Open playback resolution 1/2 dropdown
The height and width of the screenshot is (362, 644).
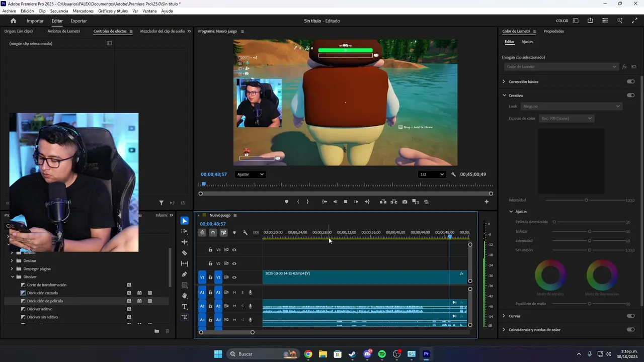432,174
